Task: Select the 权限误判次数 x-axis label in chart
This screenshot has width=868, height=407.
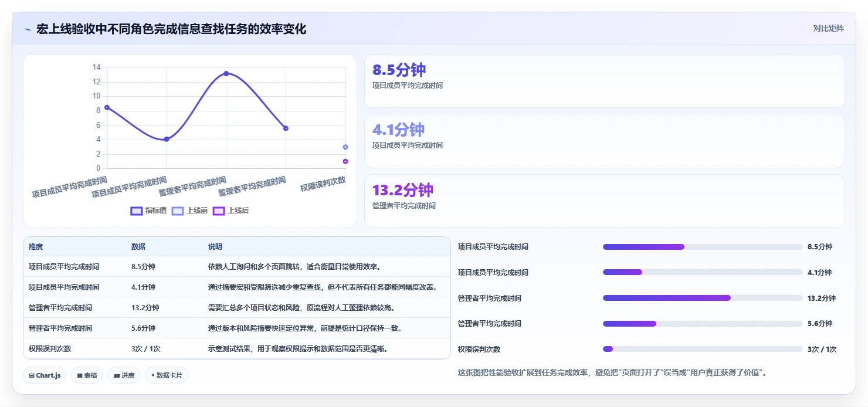Action: pyautogui.click(x=323, y=184)
